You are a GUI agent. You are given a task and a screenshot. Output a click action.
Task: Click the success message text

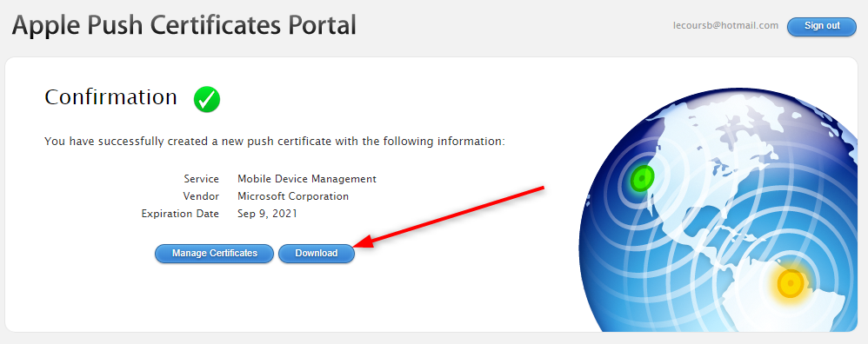click(275, 142)
